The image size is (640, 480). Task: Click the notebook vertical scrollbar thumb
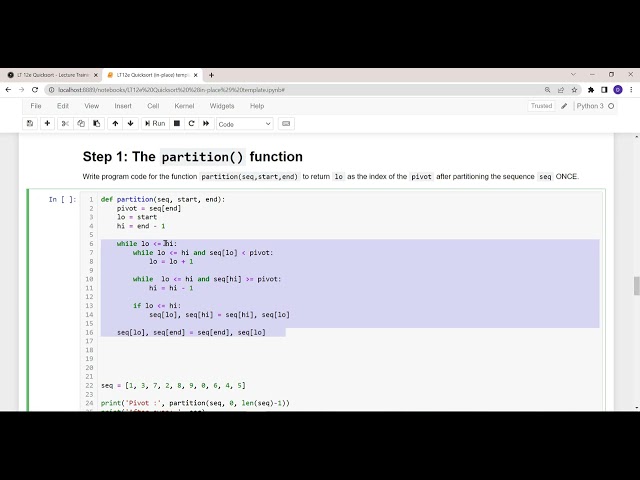tap(636, 285)
